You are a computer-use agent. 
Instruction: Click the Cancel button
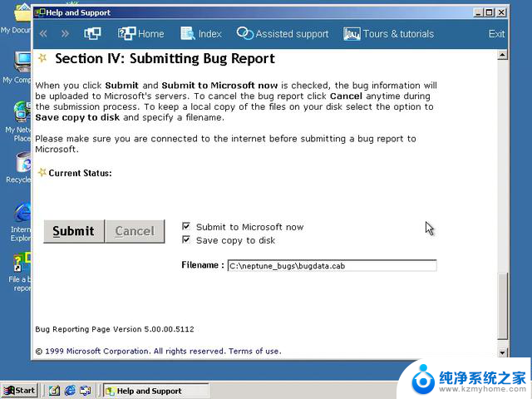coord(135,231)
